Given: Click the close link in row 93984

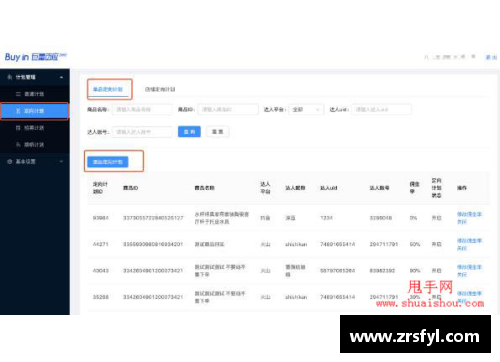Looking at the screenshot, I should tap(462, 222).
